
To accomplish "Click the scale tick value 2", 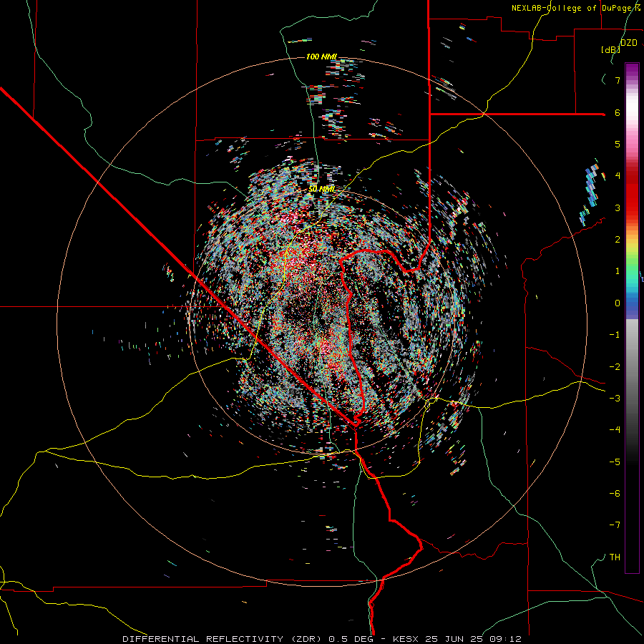I will pyautogui.click(x=618, y=240).
